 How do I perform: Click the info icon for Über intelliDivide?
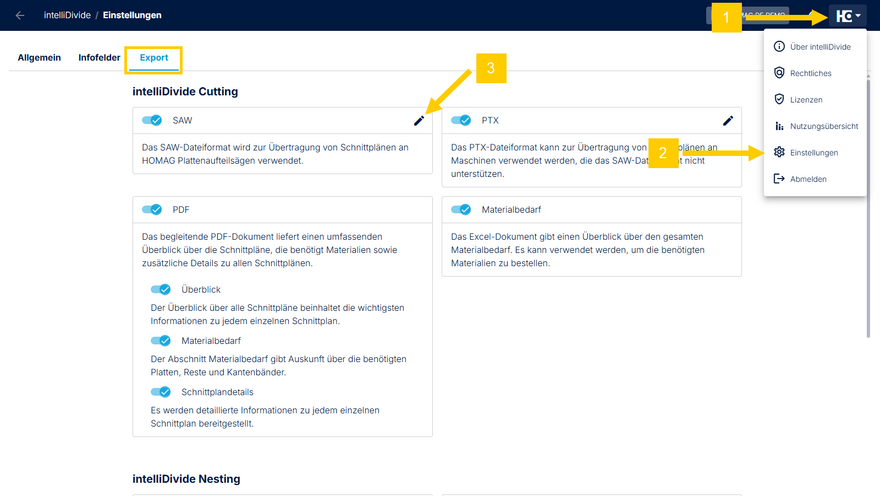pos(780,47)
